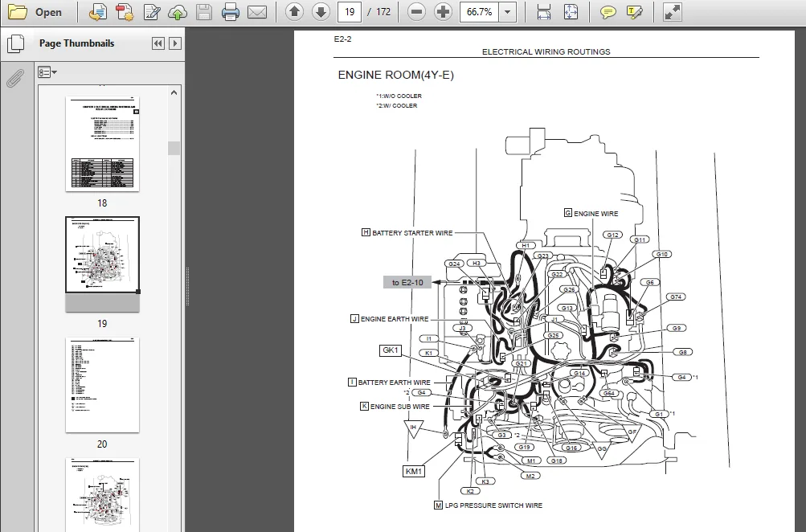Go to next page arrow

(321, 12)
